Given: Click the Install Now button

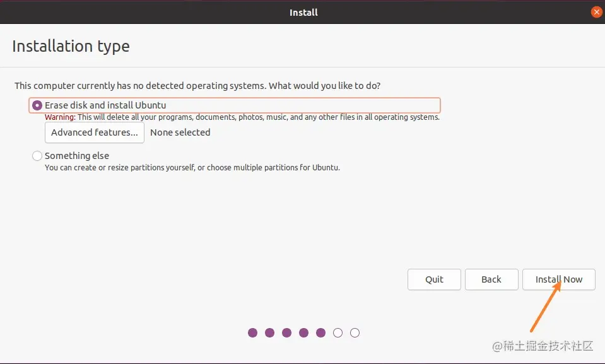Looking at the screenshot, I should pyautogui.click(x=559, y=279).
